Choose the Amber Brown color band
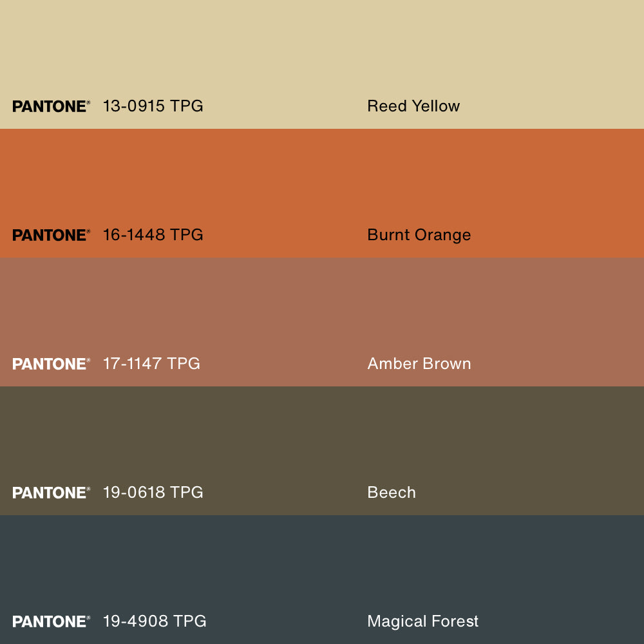644x644 pixels. (322, 309)
